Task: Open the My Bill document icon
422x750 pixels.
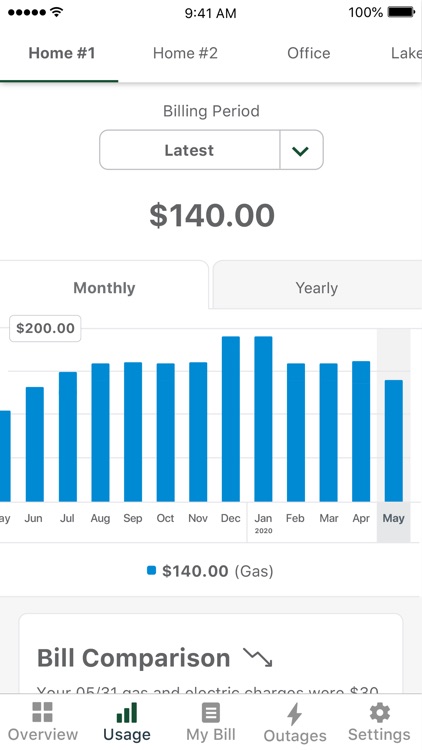Action: pyautogui.click(x=211, y=712)
